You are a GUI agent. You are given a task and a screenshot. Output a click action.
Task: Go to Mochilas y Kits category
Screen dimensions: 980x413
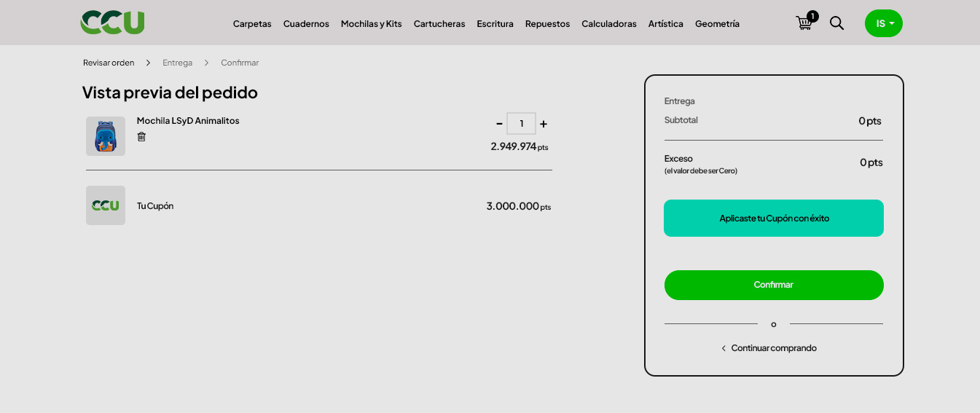tap(371, 23)
